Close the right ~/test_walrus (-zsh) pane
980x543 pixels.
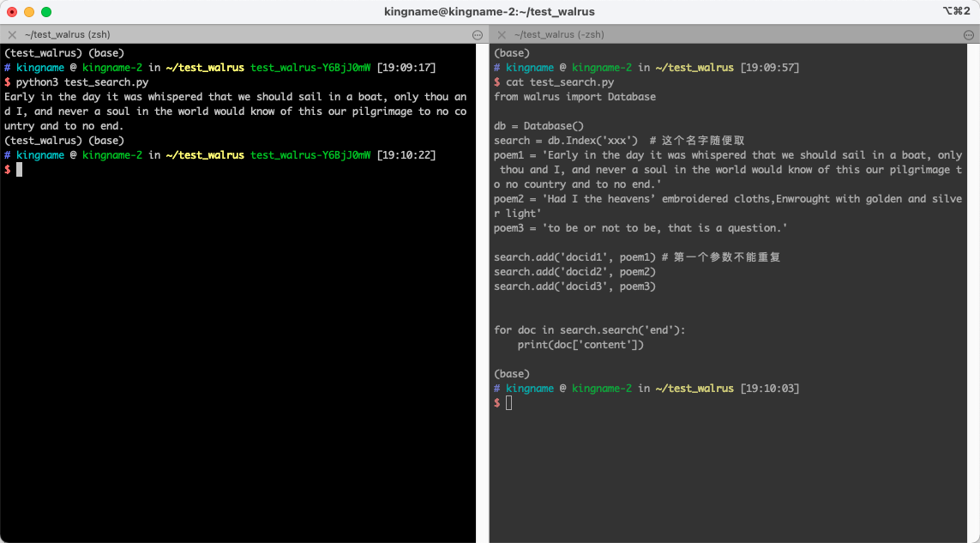click(502, 35)
